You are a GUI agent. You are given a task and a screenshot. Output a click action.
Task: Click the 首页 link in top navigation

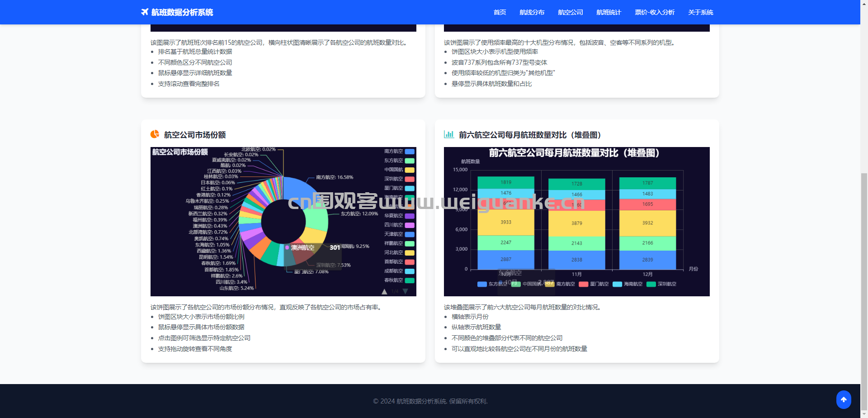coord(500,12)
